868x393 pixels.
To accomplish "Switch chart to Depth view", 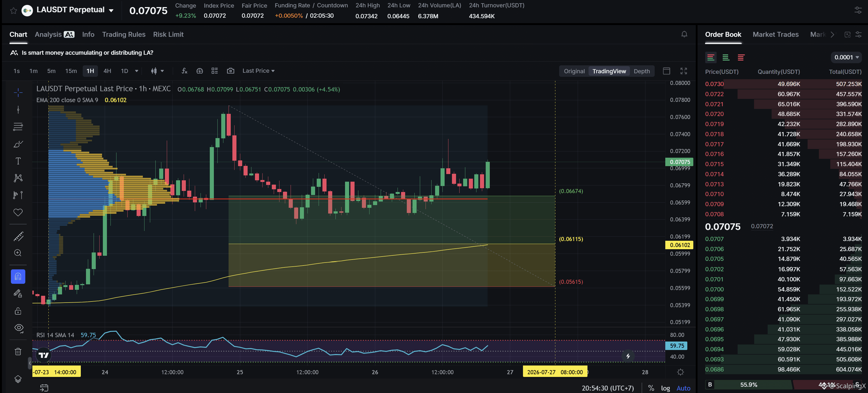I will [x=642, y=71].
